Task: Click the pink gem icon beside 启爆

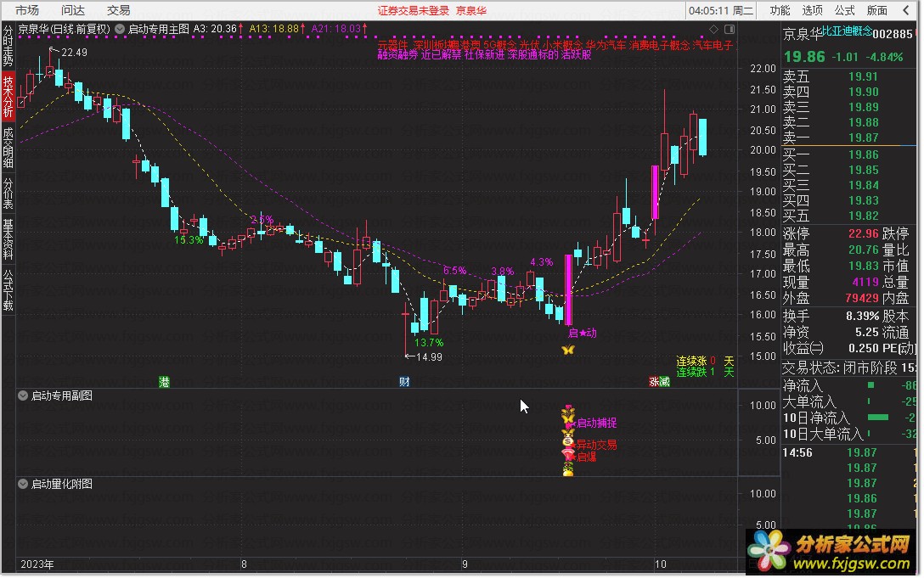Action: point(568,454)
